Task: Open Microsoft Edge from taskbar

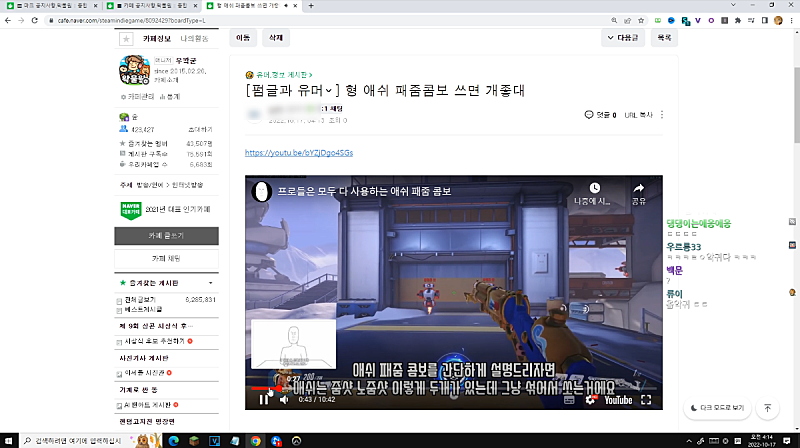Action: (x=173, y=441)
